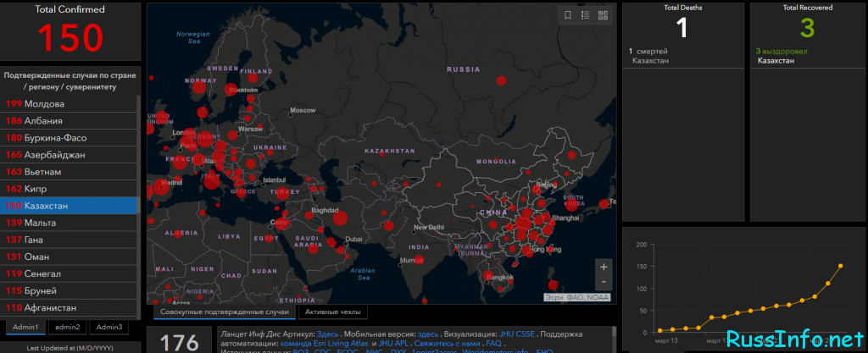Viewport: 868px width, 353px height.
Task: Show the map legend list icon
Action: click(x=585, y=15)
